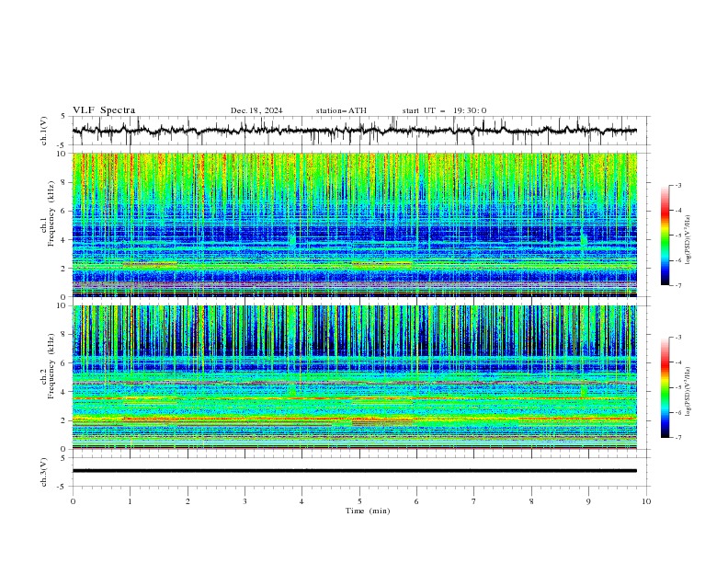Click inside the ch.1 spectrogram panel
The image size is (728, 563).
tap(355, 224)
